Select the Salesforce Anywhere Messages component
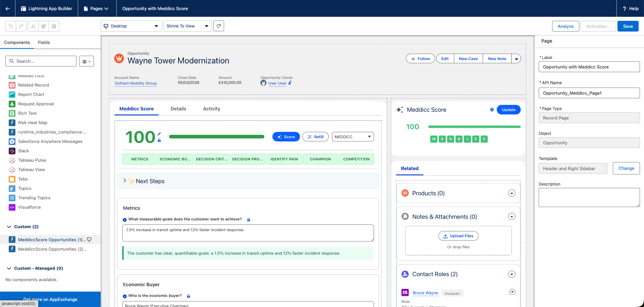Image resolution: width=644 pixels, height=307 pixels. (x=50, y=142)
